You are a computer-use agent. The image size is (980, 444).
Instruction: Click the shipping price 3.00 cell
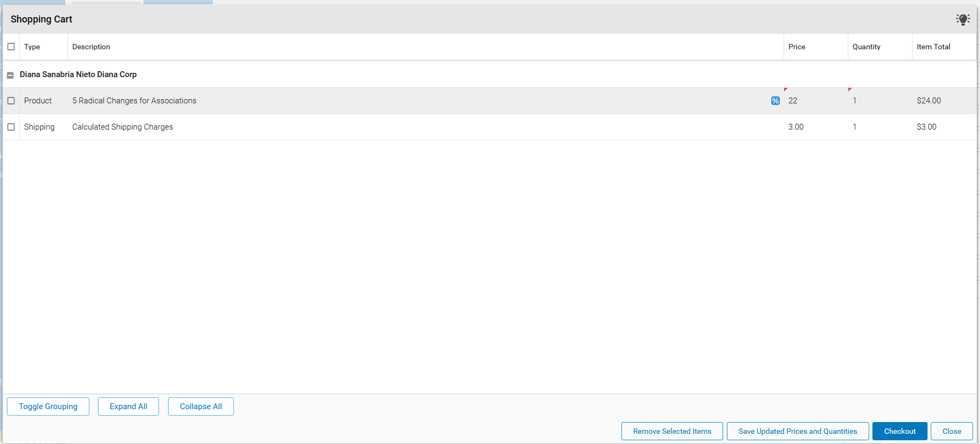point(816,127)
